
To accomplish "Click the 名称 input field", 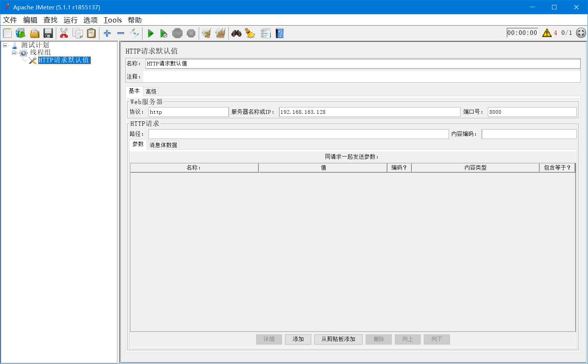I will coord(363,64).
